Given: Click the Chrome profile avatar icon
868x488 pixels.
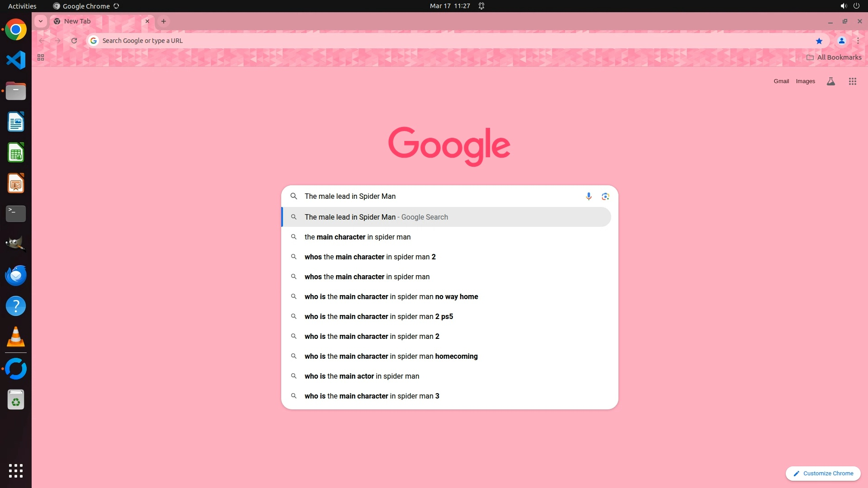Looking at the screenshot, I should (x=841, y=41).
